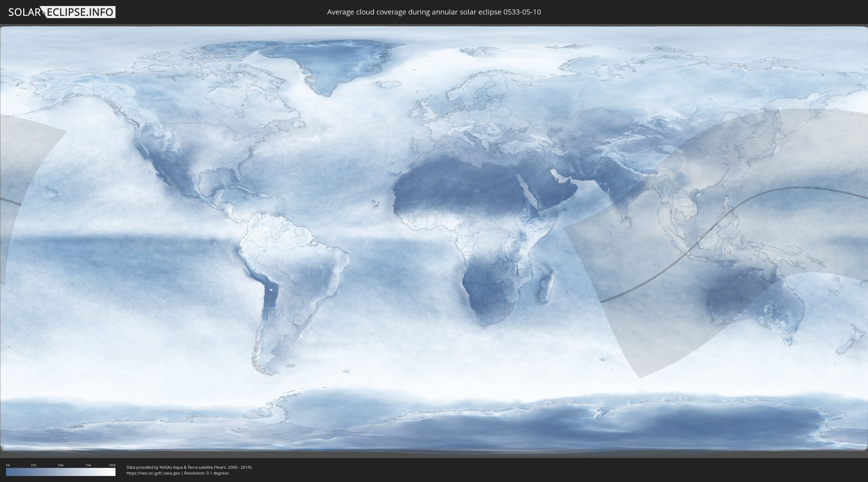Click the map title text at top
Image resolution: width=868 pixels, height=482 pixels.
click(434, 12)
